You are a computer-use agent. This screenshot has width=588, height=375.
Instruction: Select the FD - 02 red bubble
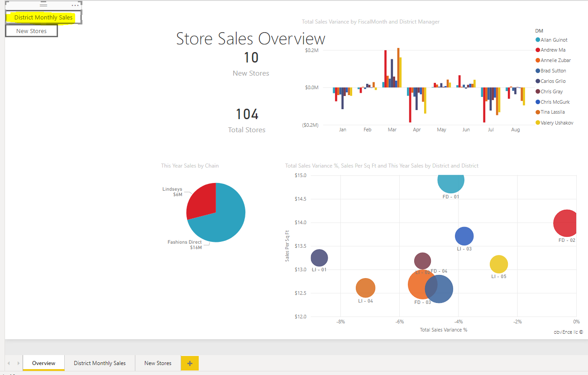(x=566, y=223)
